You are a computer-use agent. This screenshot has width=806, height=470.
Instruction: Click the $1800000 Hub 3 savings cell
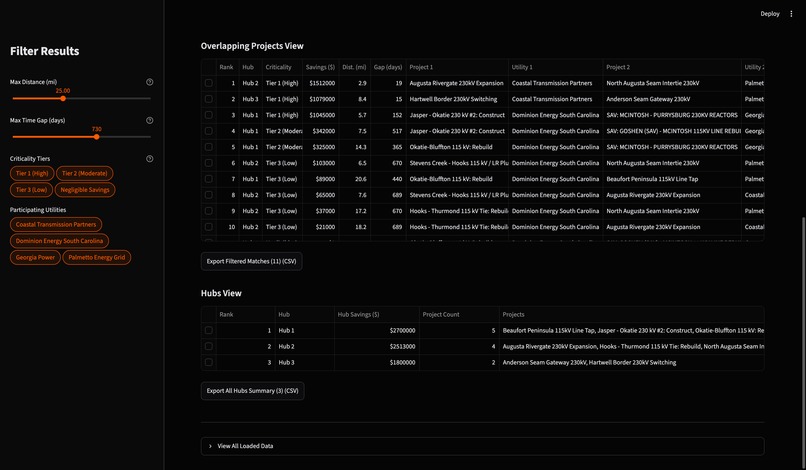tap(377, 362)
